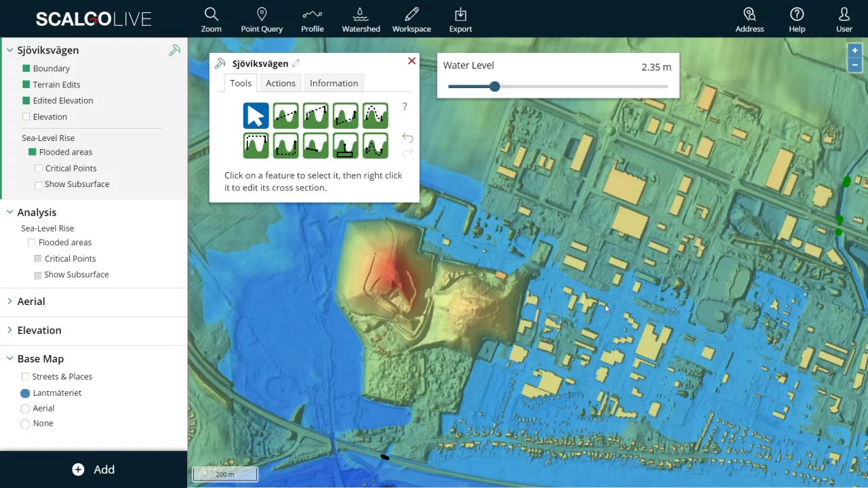
Task: Collapse the Analysis section
Action: (x=10, y=212)
